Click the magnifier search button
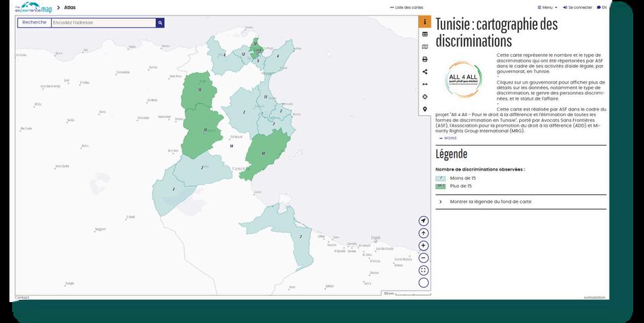 [x=160, y=22]
